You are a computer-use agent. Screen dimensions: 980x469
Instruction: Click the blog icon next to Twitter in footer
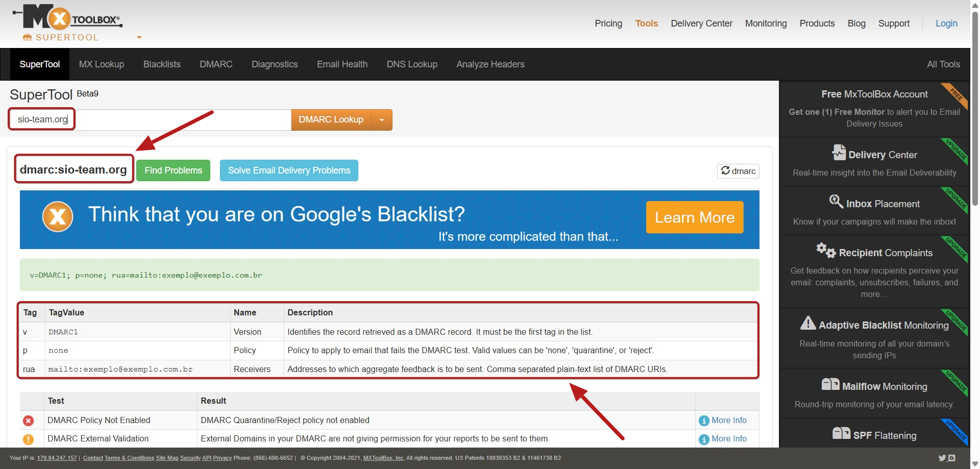click(951, 458)
